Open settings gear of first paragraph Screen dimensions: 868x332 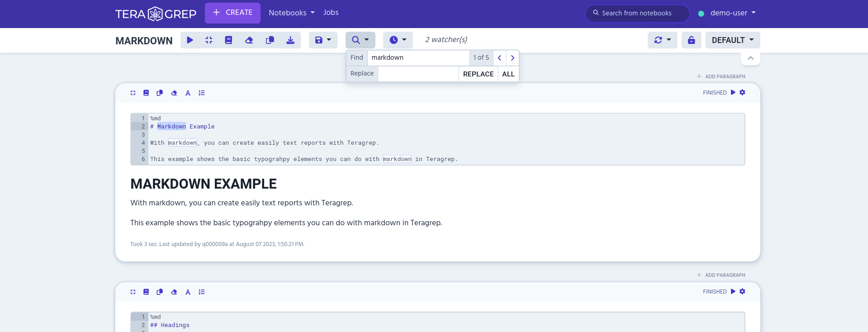point(742,92)
